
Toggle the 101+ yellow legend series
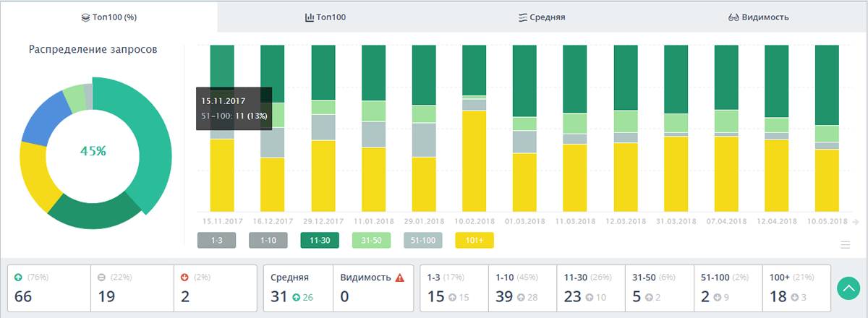[x=474, y=241]
